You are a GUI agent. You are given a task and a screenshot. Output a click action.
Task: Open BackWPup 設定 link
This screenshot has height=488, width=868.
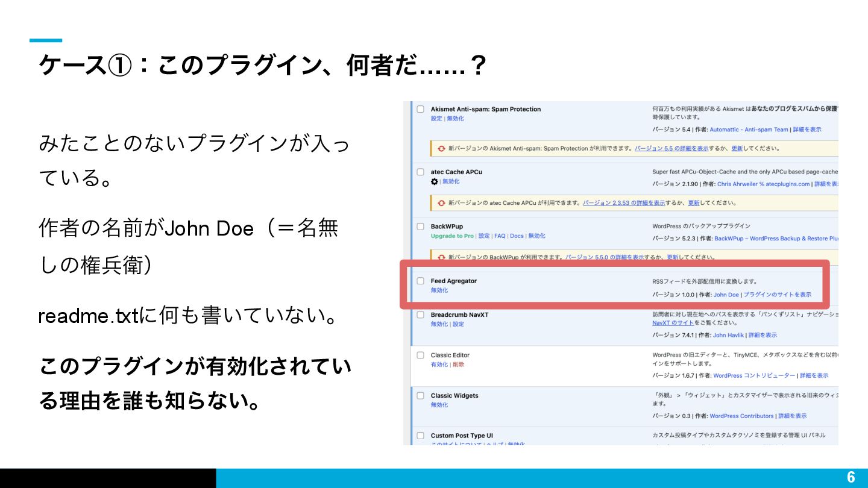pyautogui.click(x=484, y=236)
